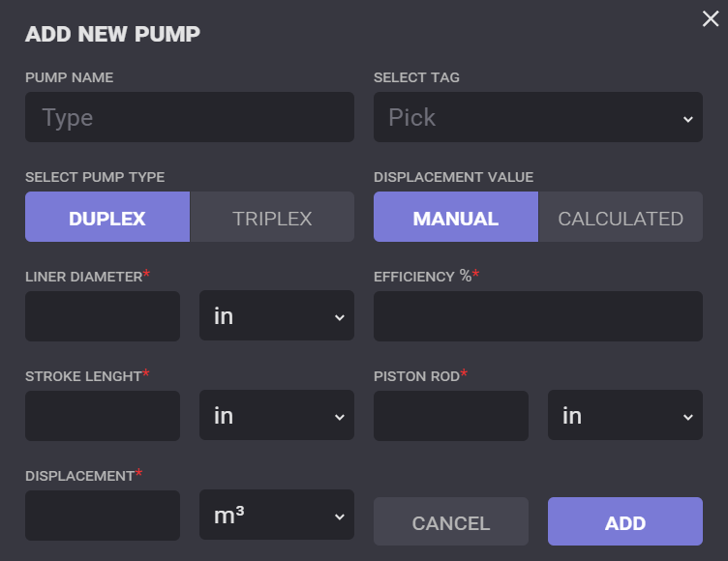Click the Liner Diameter value field

pyautogui.click(x=103, y=316)
